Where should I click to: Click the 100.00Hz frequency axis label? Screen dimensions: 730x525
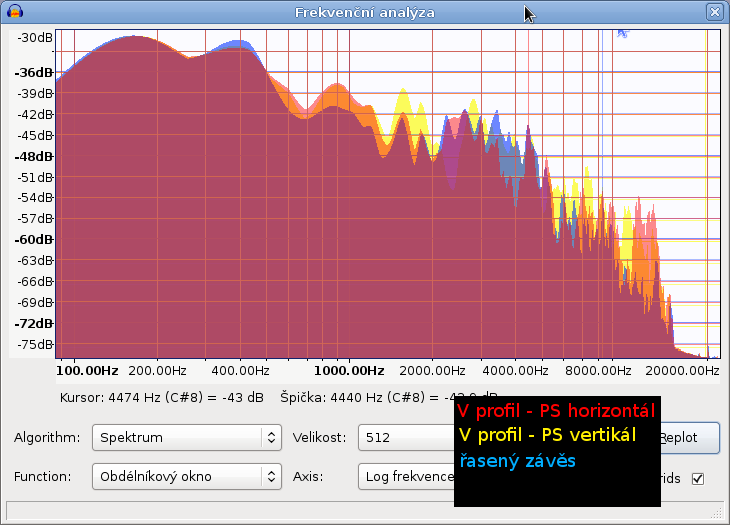87,371
